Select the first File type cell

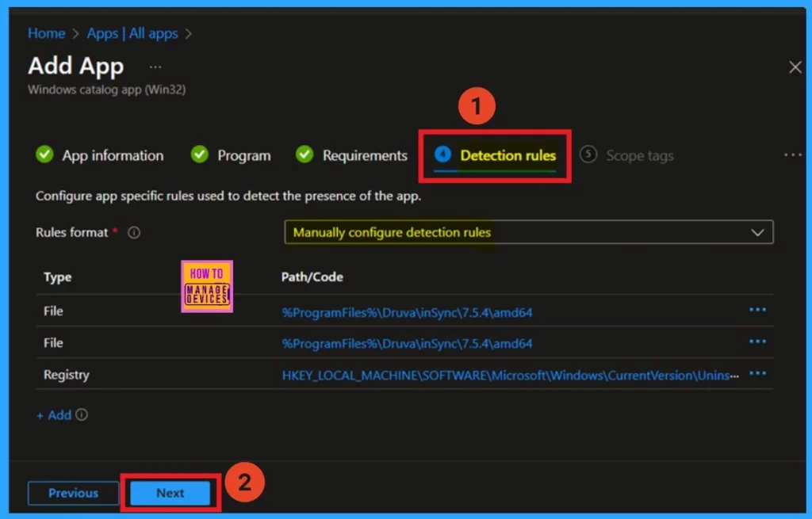[53, 311]
